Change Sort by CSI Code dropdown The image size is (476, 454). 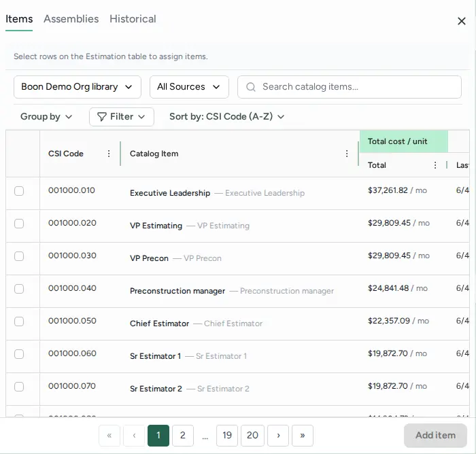[x=226, y=116]
